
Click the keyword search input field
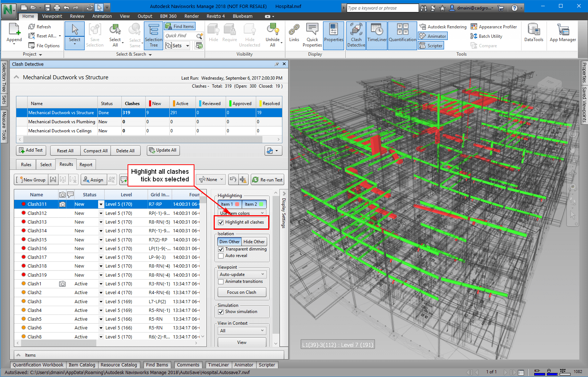click(x=382, y=8)
